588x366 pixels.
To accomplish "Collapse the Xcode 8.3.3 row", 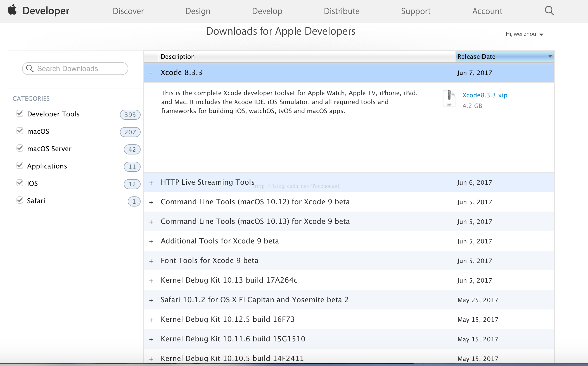I will (x=151, y=73).
